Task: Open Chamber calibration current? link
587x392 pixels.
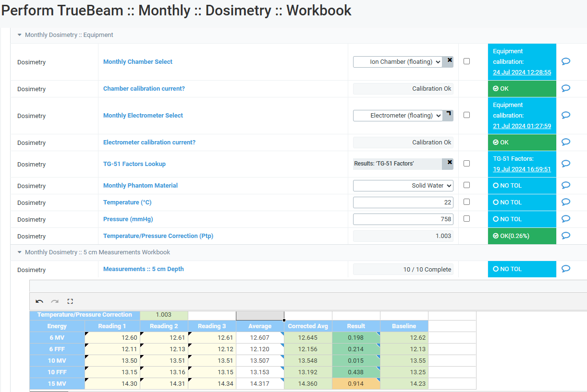Action: click(144, 88)
